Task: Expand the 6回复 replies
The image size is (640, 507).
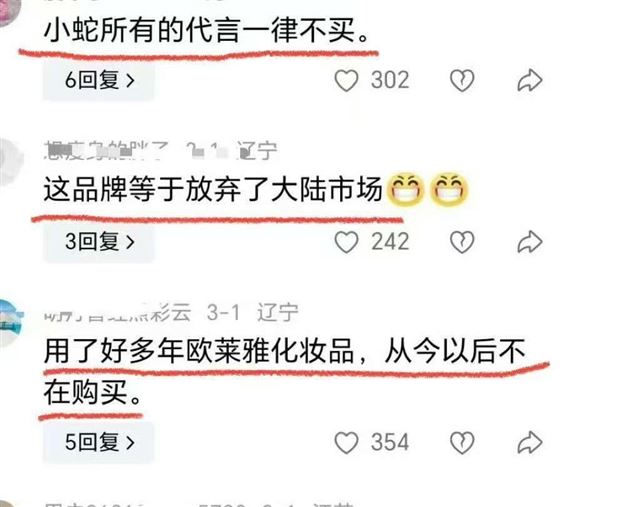Action: pyautogui.click(x=99, y=80)
